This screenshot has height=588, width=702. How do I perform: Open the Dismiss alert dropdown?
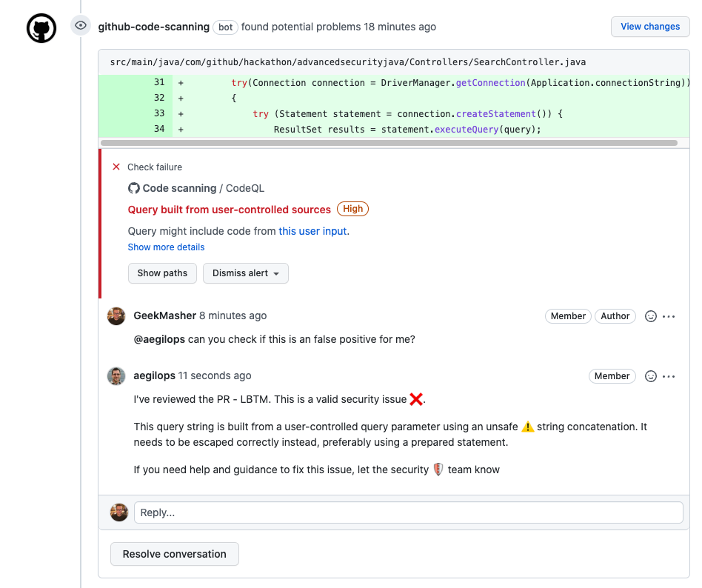(245, 273)
